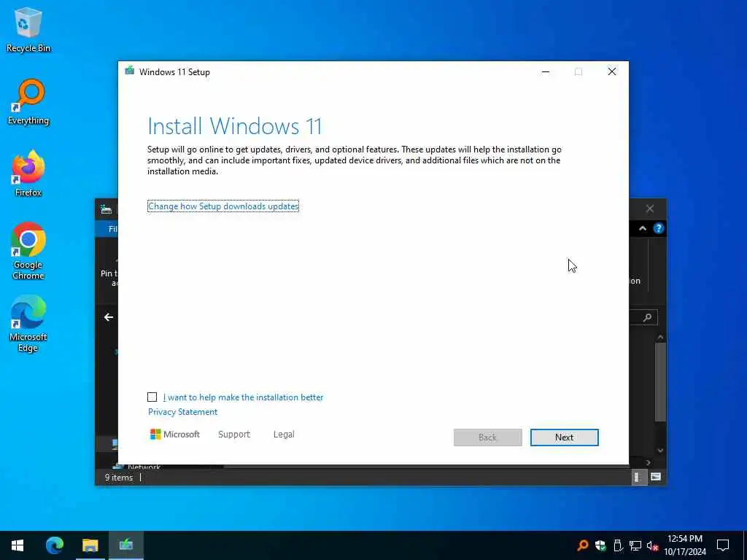Click the Windows 11 Setup title icon
Viewport: 747px width, 560px height.
click(129, 71)
